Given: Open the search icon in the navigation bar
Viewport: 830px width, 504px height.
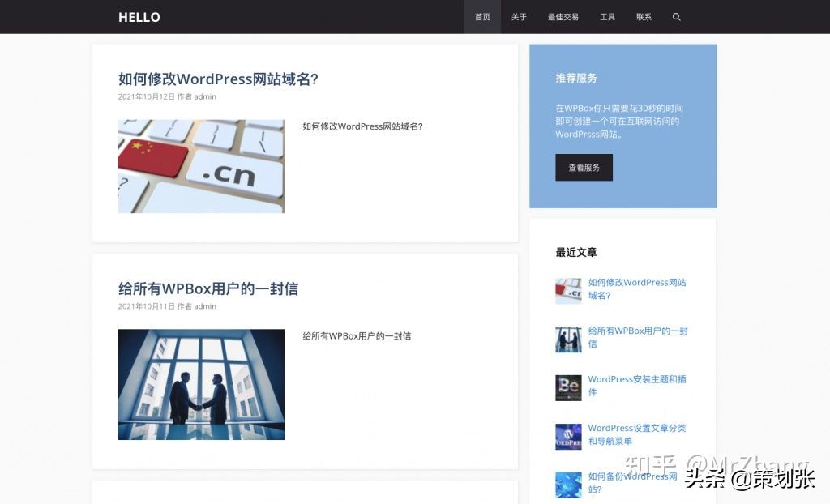Looking at the screenshot, I should pyautogui.click(x=676, y=17).
